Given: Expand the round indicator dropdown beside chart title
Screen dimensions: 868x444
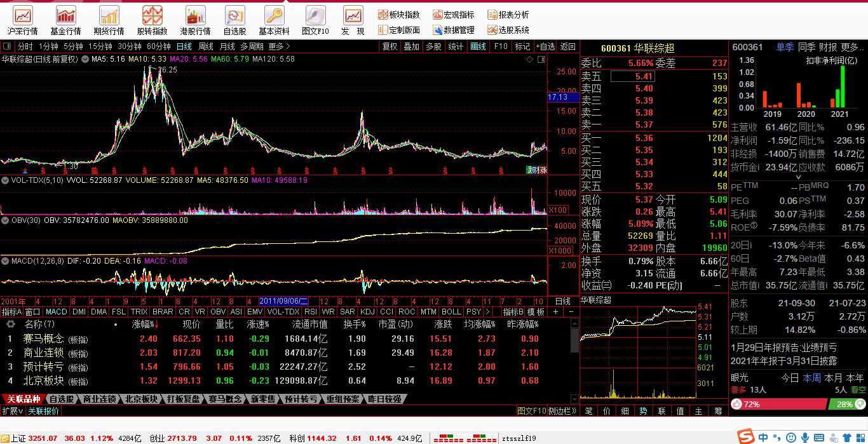Looking at the screenshot, I should pyautogui.click(x=85, y=59).
